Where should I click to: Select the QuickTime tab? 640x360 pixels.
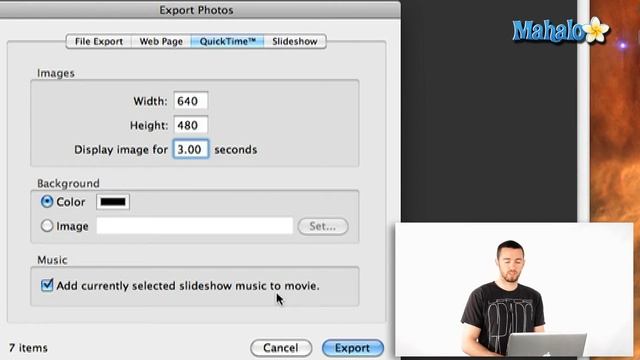(x=227, y=42)
